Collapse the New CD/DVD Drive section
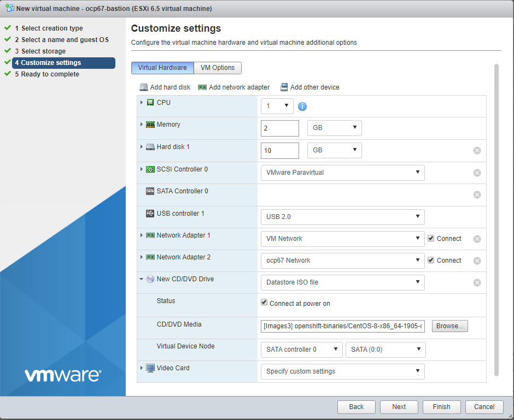This screenshot has height=420, width=514. (x=141, y=279)
